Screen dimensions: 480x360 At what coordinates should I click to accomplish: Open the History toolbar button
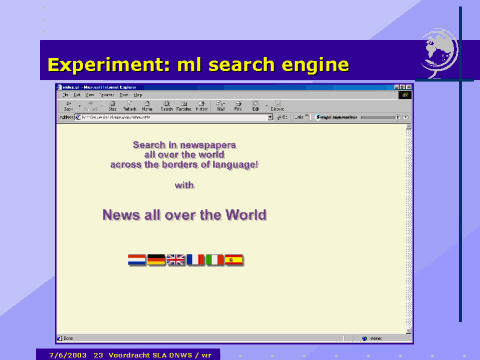tap(201, 106)
